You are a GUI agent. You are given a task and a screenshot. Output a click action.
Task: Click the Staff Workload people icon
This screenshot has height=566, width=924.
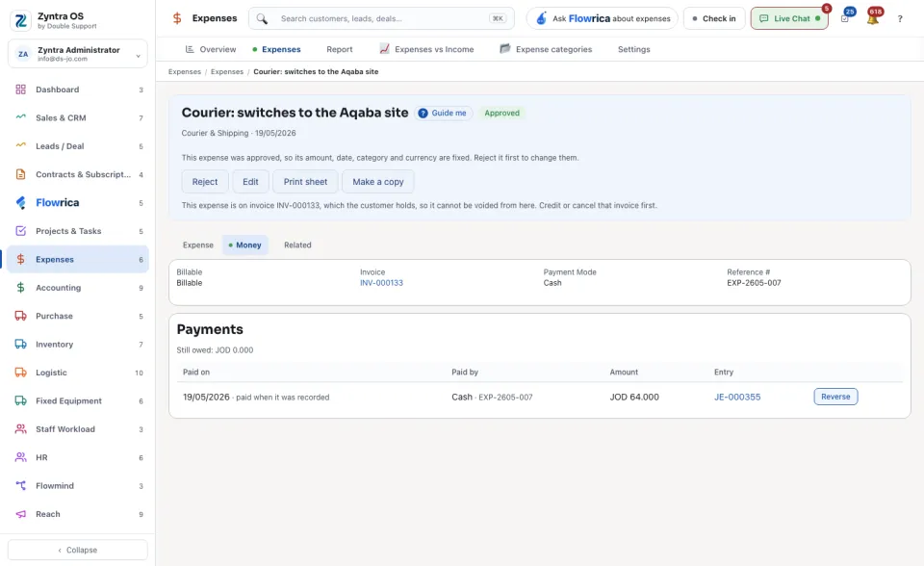(x=20, y=429)
